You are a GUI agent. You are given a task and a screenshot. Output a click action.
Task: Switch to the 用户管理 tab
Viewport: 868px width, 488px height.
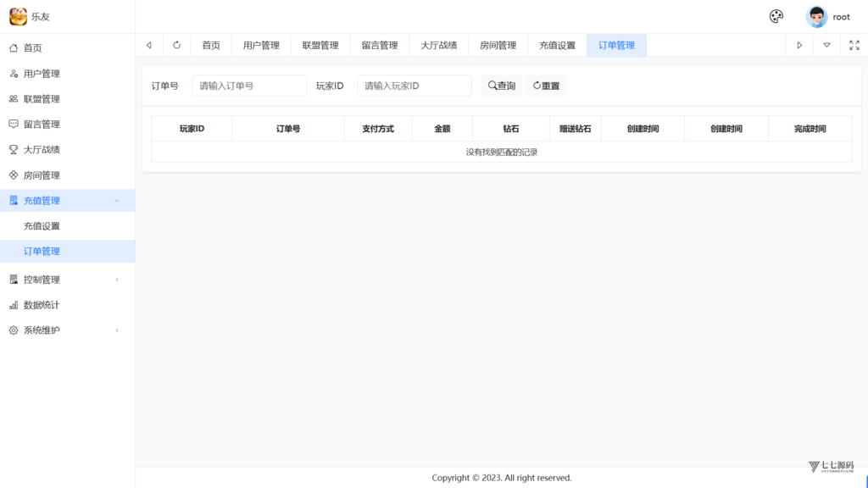(x=261, y=46)
